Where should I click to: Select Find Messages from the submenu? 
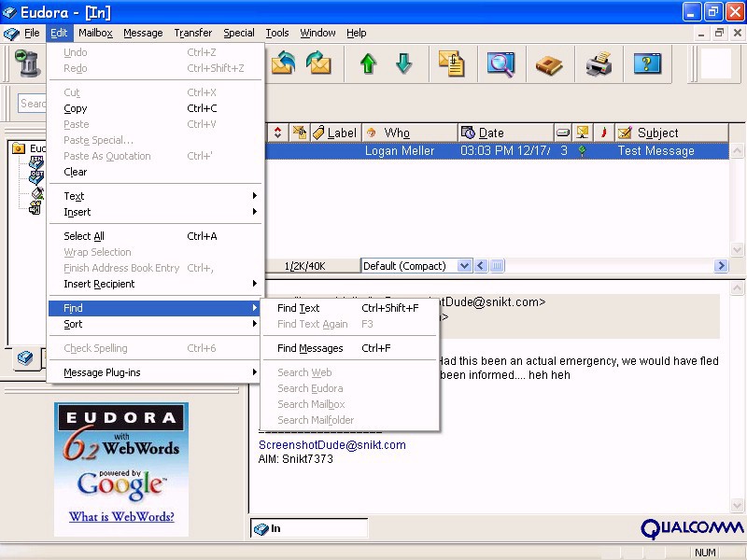pyautogui.click(x=349, y=348)
